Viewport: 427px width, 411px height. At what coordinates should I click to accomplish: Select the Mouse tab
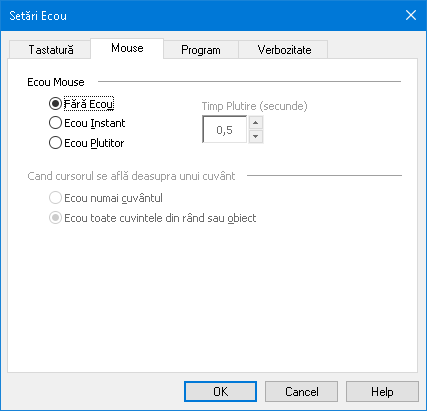pyautogui.click(x=127, y=48)
